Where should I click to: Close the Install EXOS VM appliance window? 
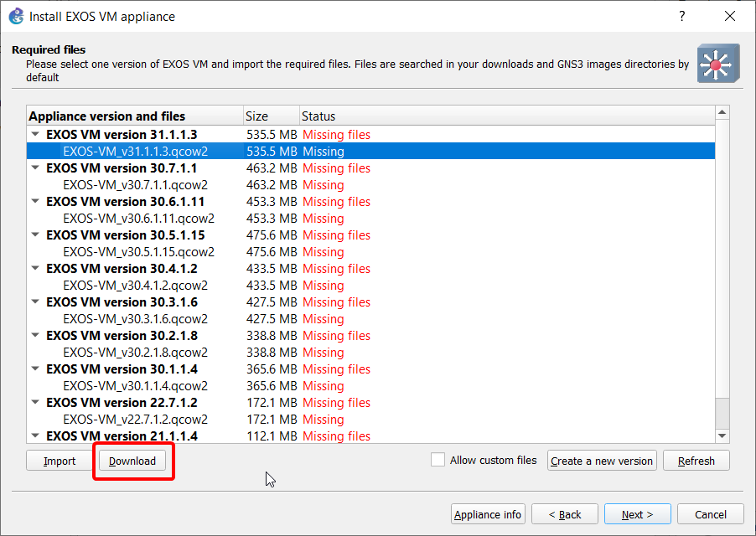(x=730, y=16)
